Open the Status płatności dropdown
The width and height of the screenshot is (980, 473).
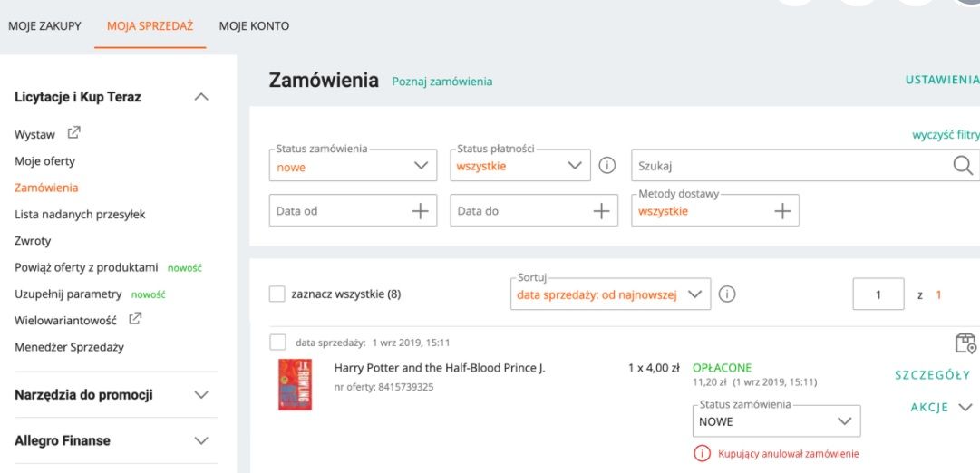[520, 166]
